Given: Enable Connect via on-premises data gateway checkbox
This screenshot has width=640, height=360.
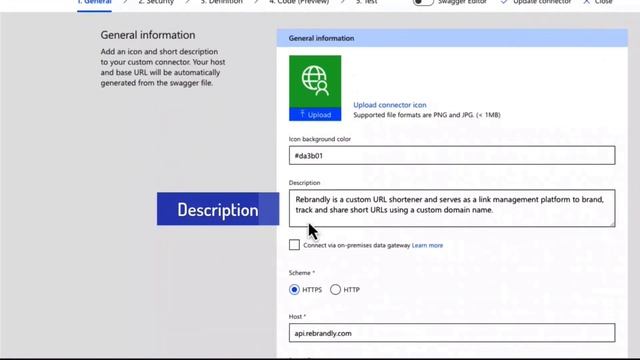Looking at the screenshot, I should click(294, 245).
